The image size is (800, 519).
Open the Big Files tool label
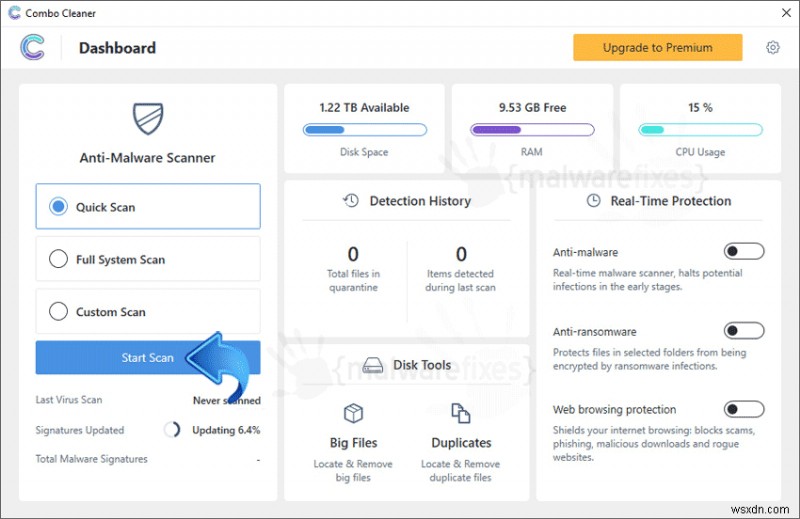click(x=353, y=442)
